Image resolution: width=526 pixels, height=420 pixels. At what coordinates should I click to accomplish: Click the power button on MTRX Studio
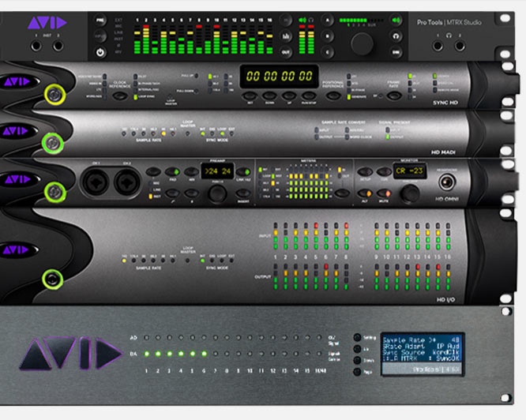click(100, 52)
